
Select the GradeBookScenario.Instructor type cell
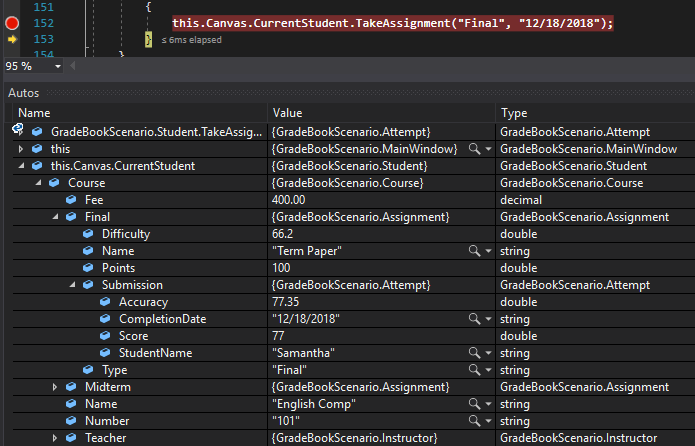pyautogui.click(x=578, y=438)
